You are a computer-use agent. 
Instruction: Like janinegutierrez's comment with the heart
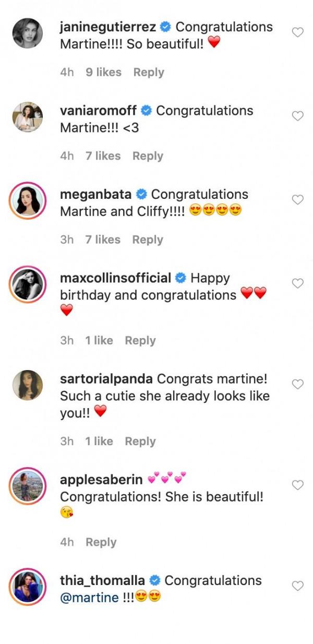[x=297, y=33]
